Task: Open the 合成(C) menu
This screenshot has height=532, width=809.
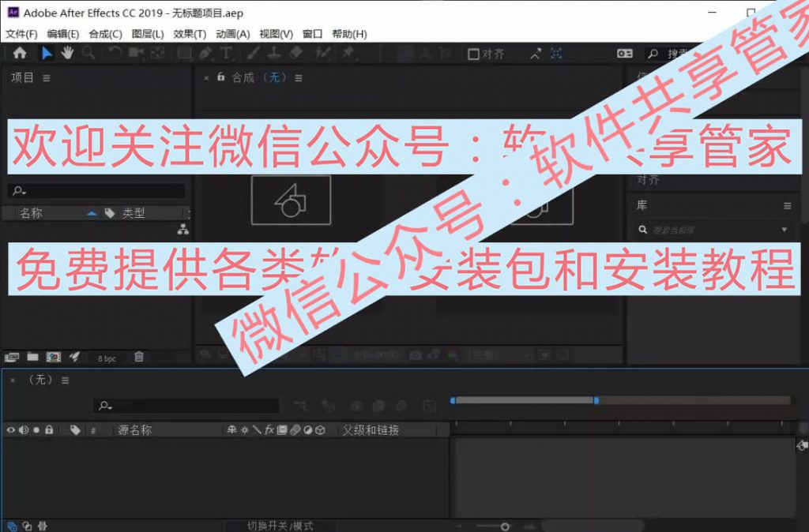Action: (x=105, y=34)
